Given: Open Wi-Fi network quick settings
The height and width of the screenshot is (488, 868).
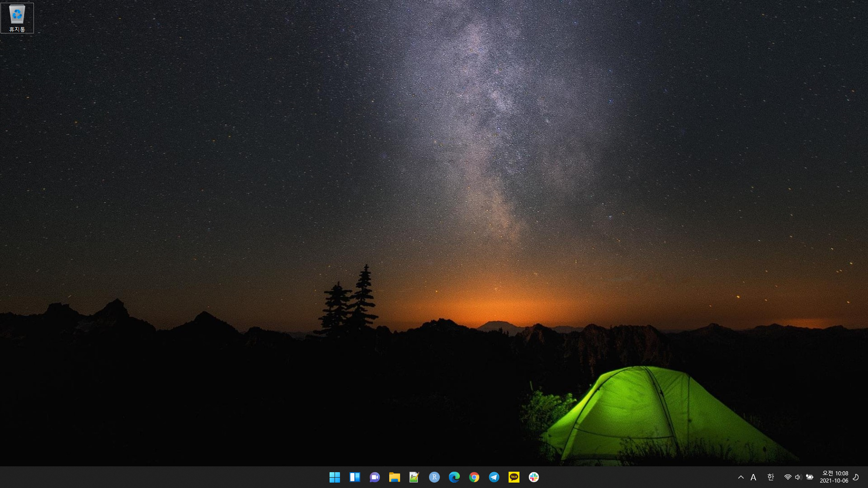Looking at the screenshot, I should click(x=788, y=477).
